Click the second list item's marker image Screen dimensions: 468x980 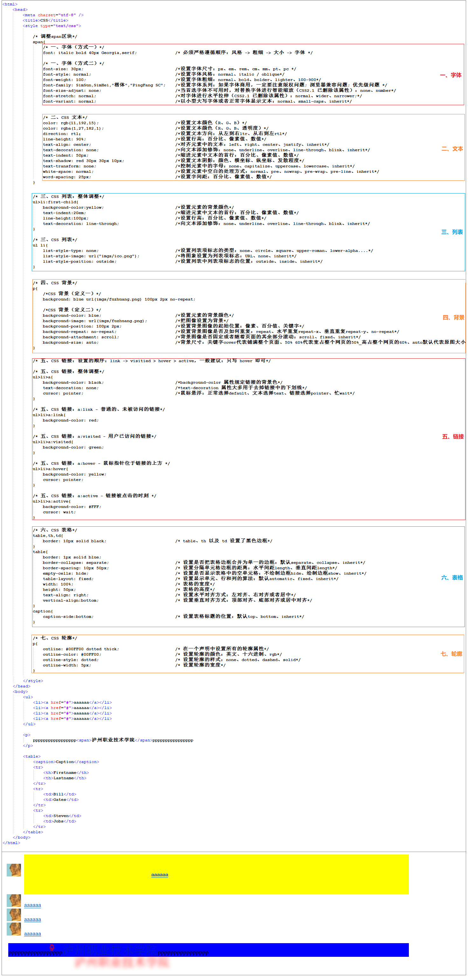14,901
